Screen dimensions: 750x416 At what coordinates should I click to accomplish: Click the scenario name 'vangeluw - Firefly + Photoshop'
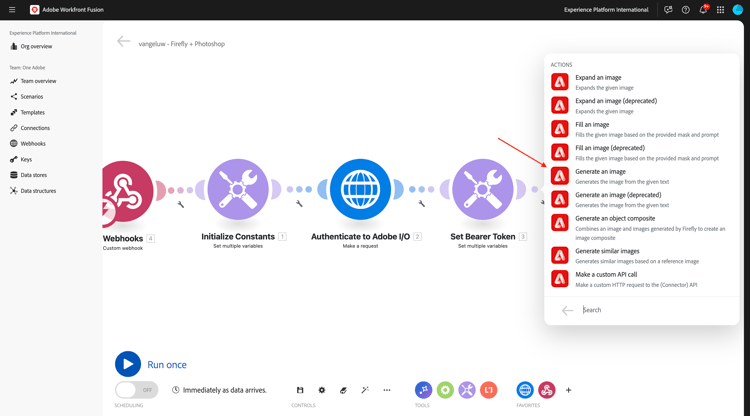(x=182, y=44)
